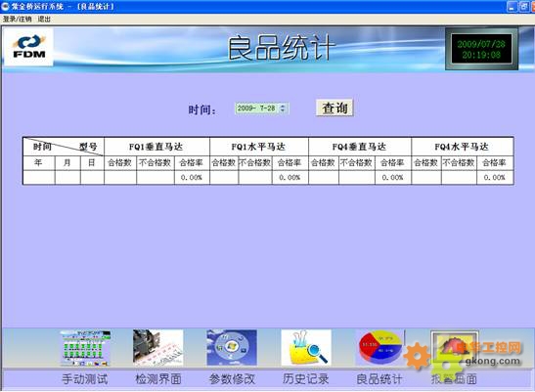Screen dimensions: 535x392
Task: Click the 参数修改 text label
Action: (232, 379)
